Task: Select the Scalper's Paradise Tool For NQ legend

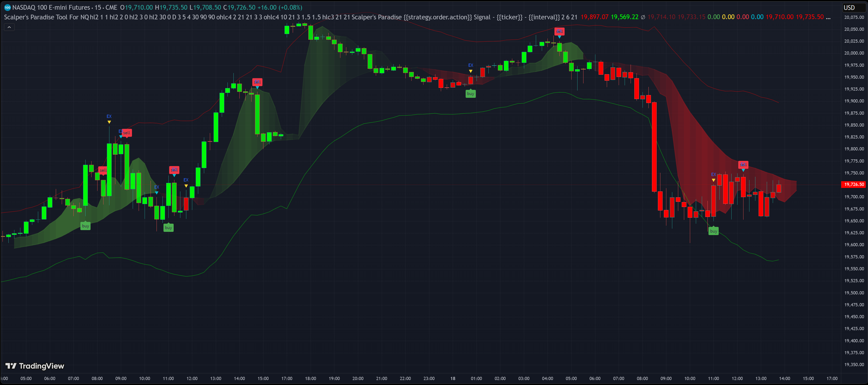Action: click(46, 17)
